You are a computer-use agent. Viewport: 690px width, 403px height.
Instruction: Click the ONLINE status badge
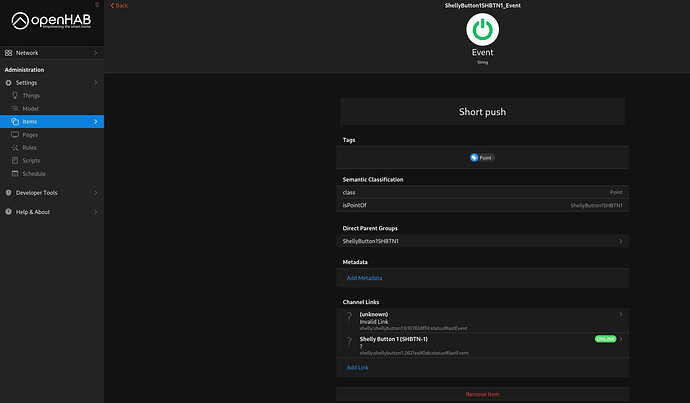pos(606,339)
